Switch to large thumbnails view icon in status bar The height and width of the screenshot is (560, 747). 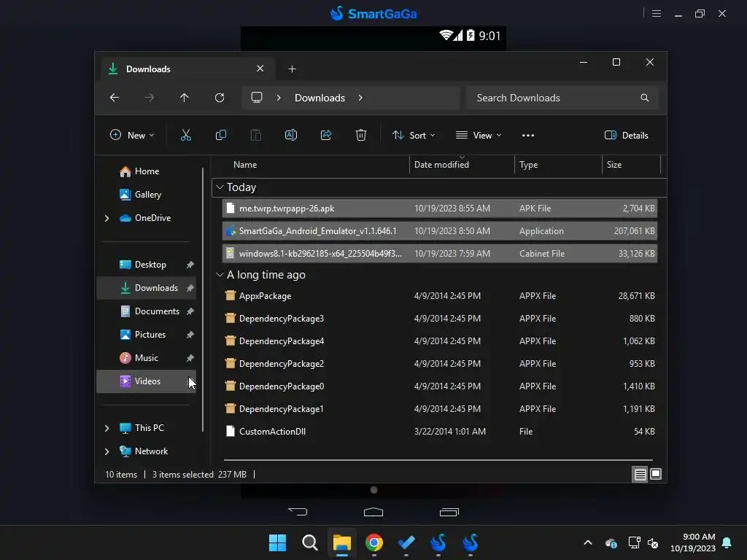pos(656,474)
